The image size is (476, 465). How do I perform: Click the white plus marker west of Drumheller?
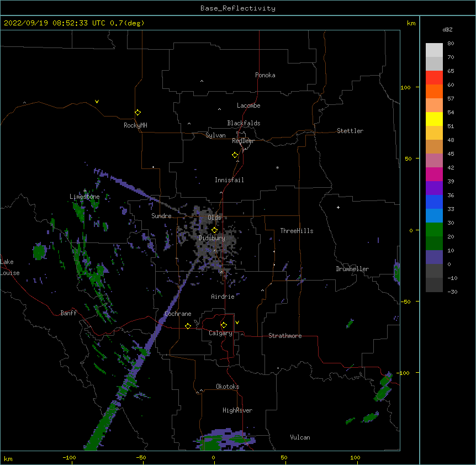point(338,207)
